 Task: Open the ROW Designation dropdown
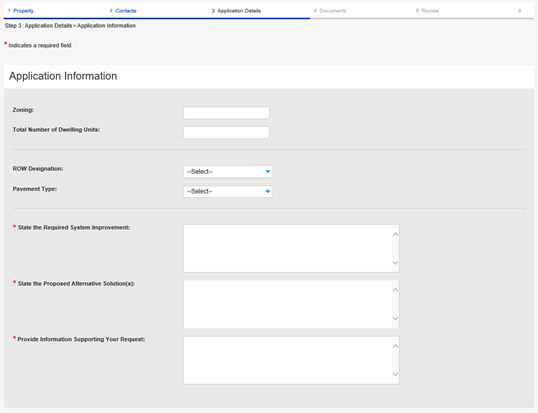pos(228,172)
